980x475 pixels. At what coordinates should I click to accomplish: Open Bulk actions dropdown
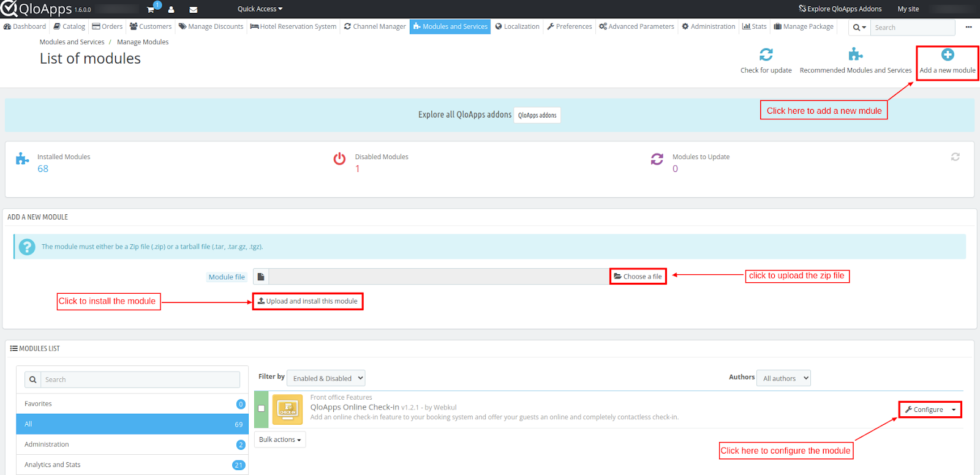point(280,439)
